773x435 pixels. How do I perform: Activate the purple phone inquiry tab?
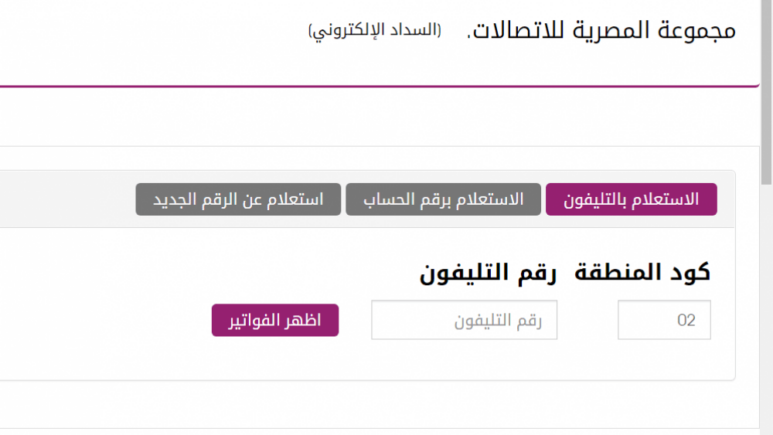click(x=631, y=199)
